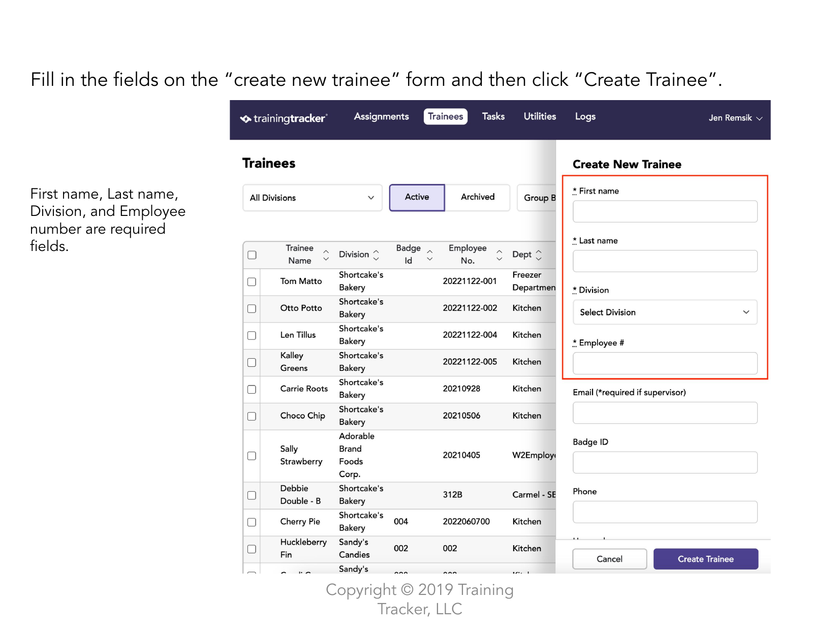Click employee number 20221122-001

click(470, 281)
